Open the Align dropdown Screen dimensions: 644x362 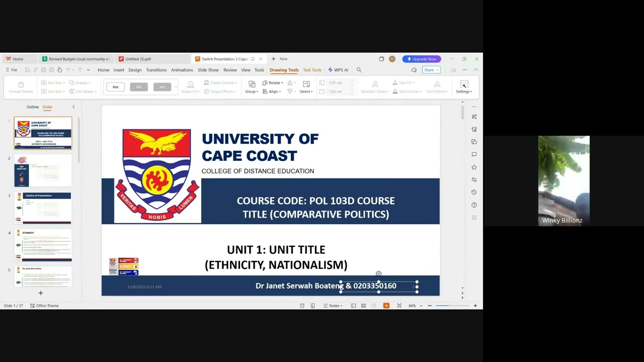click(272, 92)
